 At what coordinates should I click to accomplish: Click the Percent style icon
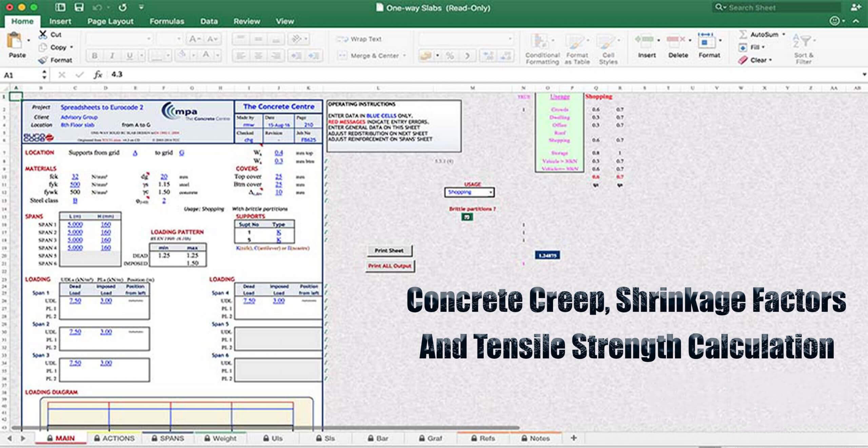point(450,55)
